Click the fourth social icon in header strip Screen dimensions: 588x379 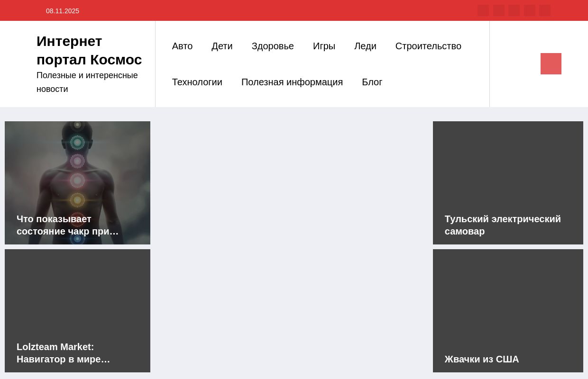click(x=529, y=10)
